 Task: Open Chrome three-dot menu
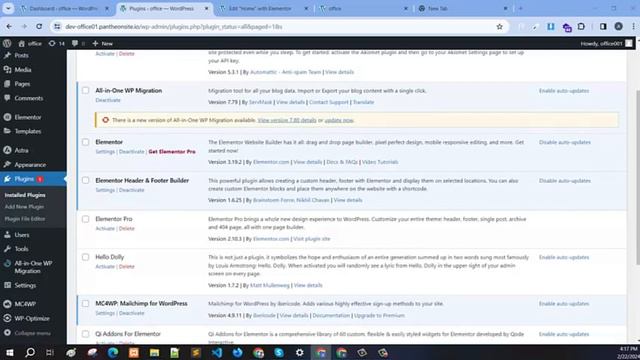633,27
